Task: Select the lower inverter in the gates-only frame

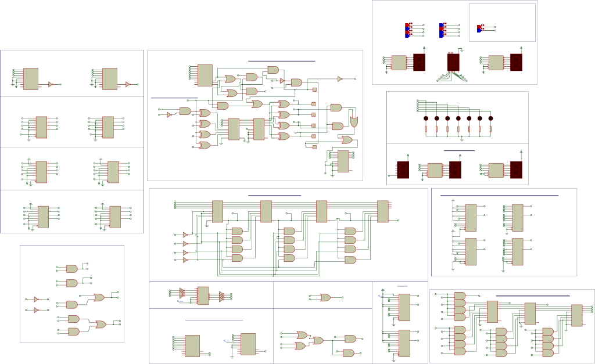Action: (x=36, y=311)
